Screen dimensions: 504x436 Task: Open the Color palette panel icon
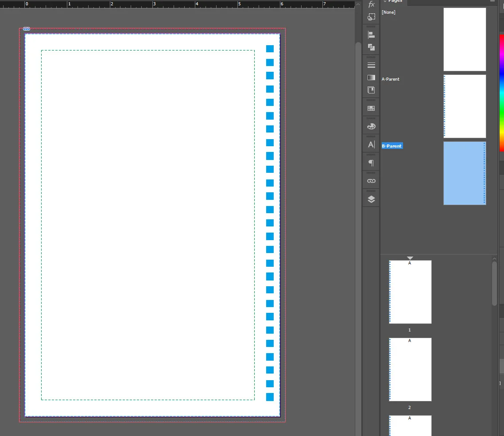tap(371, 126)
